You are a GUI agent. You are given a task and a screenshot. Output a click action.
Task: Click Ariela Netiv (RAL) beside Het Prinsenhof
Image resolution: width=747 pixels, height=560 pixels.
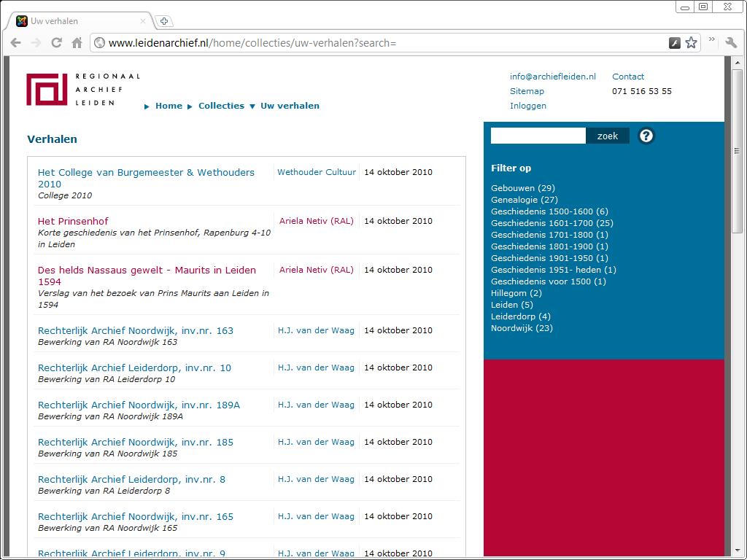(317, 221)
